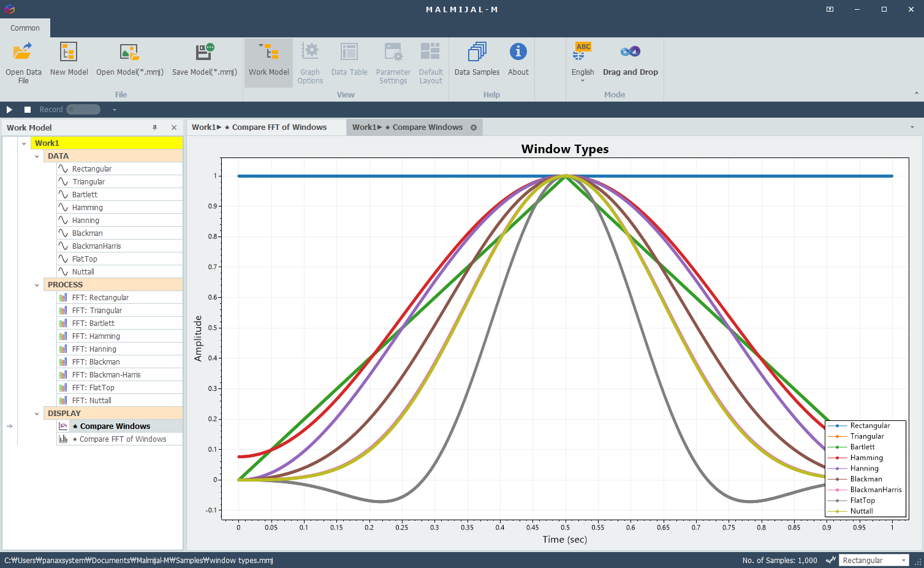This screenshot has height=568, width=924.
Task: Open Graph Options
Action: tap(310, 62)
